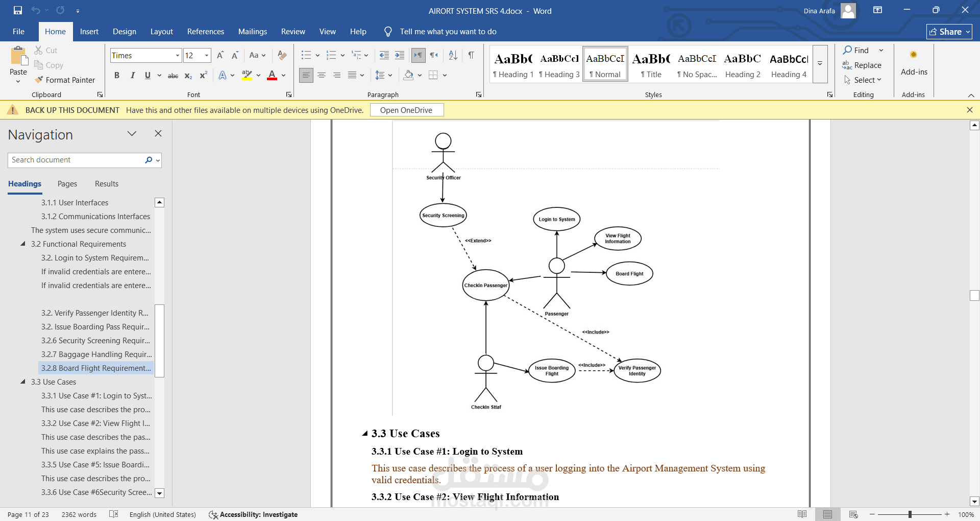Open Change Case dropdown

click(257, 55)
